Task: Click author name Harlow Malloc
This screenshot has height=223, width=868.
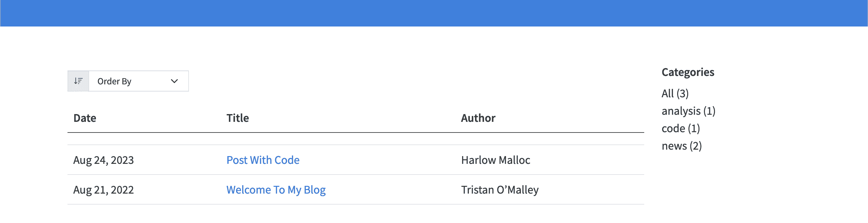Action: pyautogui.click(x=495, y=160)
